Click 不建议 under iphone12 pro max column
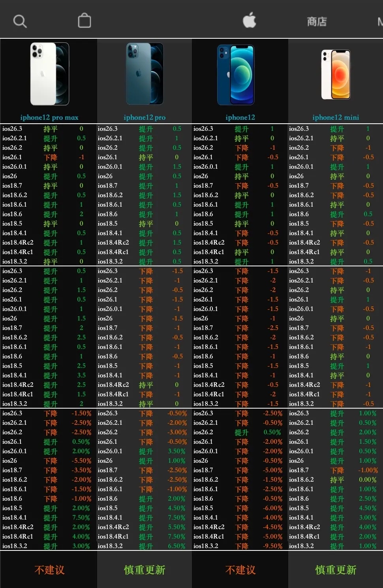Screen dimensions: 383x588 point(49,570)
